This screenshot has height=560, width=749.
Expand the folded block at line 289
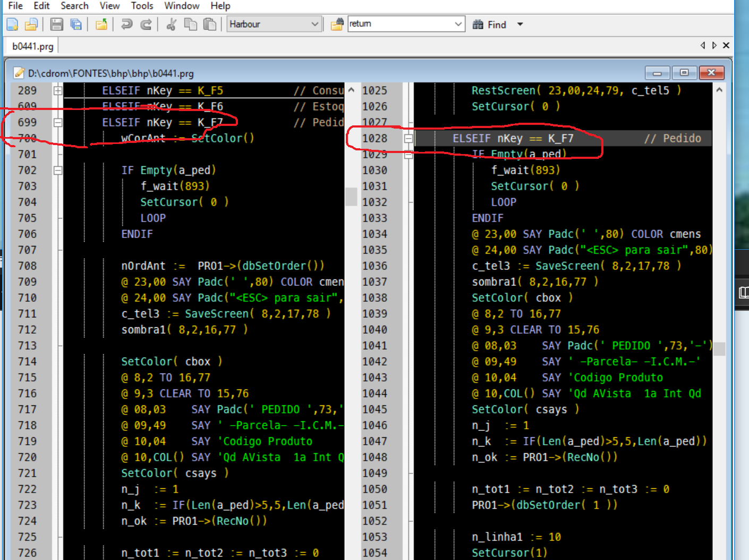pos(58,91)
